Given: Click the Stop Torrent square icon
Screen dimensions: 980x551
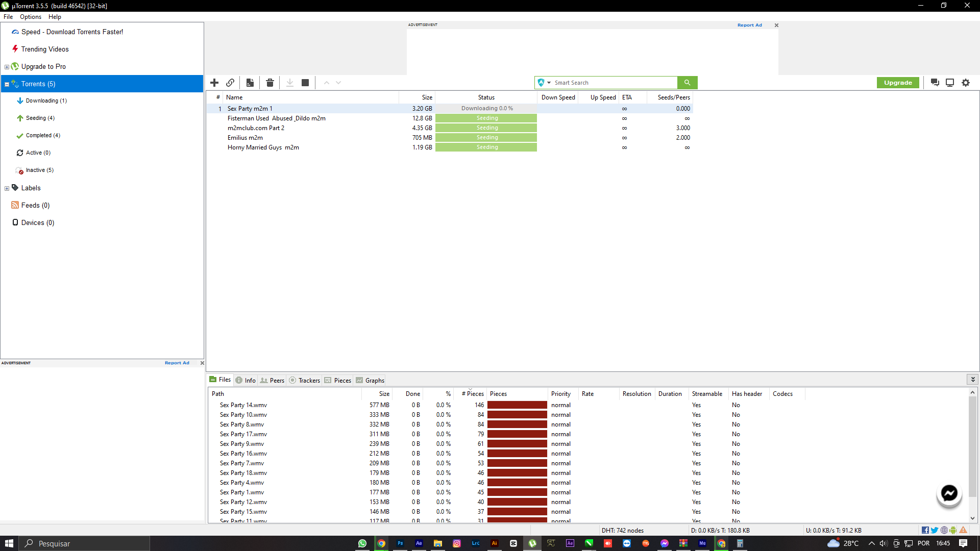Looking at the screenshot, I should 305,83.
